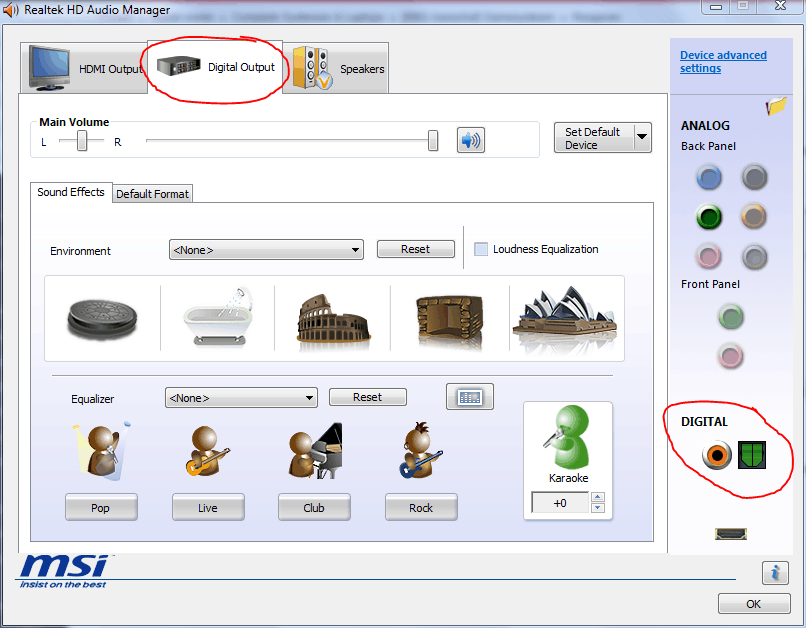This screenshot has height=628, width=806.
Task: Click the pink back panel jack
Action: coord(709,256)
